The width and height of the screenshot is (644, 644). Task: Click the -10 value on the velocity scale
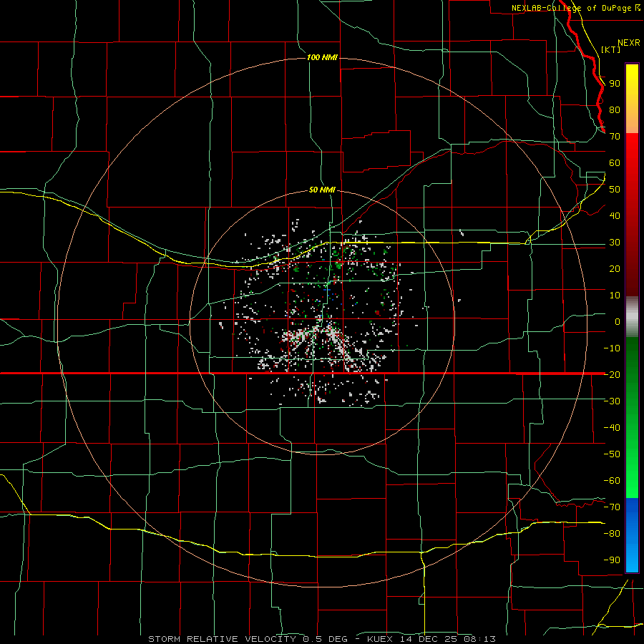612,348
